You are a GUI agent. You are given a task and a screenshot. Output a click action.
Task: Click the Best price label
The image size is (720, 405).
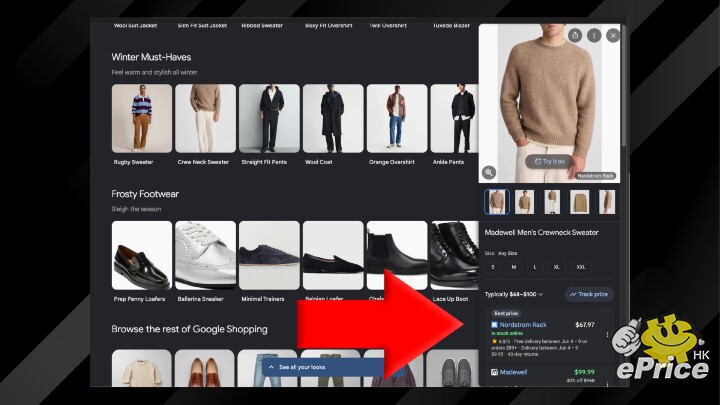[506, 313]
